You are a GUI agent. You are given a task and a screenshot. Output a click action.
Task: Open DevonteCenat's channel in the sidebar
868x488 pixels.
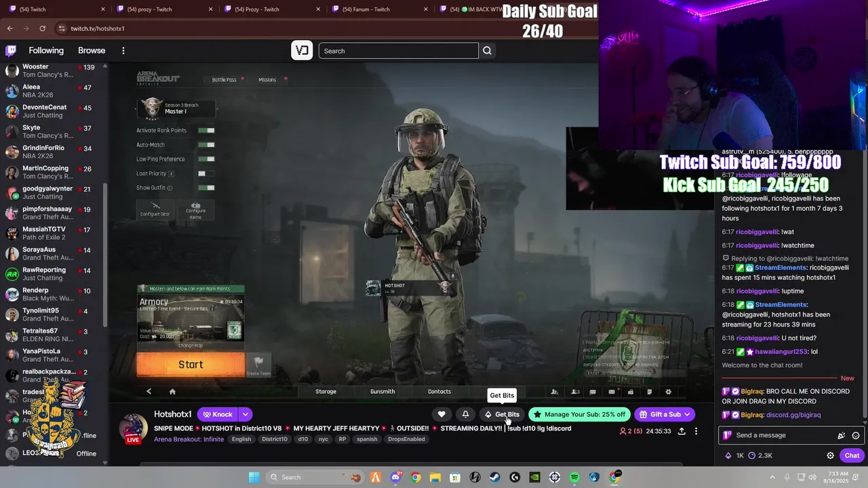click(53, 111)
